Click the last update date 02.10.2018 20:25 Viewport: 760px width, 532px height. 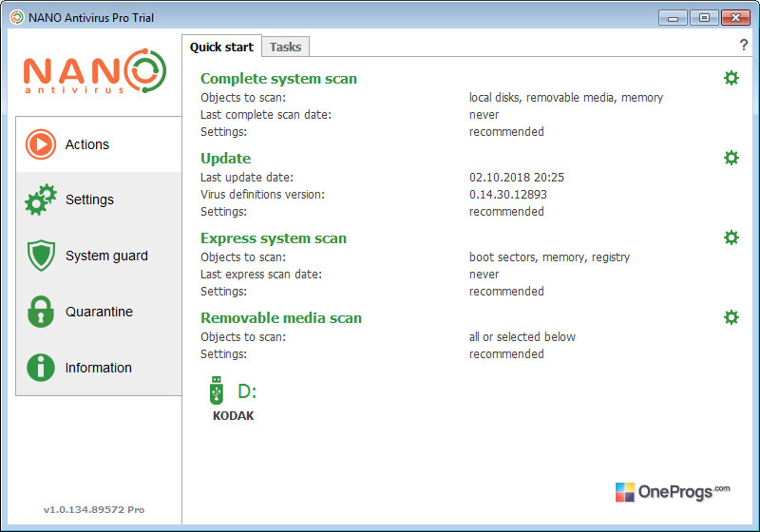click(517, 178)
